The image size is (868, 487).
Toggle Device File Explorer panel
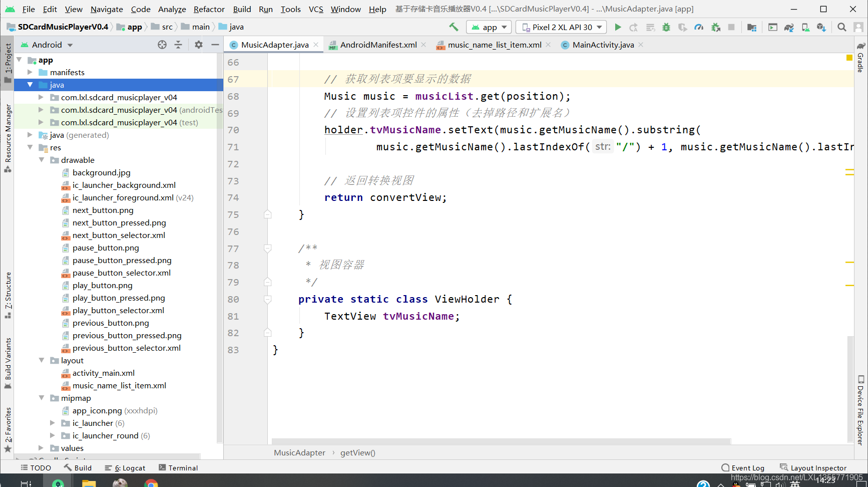click(x=860, y=410)
